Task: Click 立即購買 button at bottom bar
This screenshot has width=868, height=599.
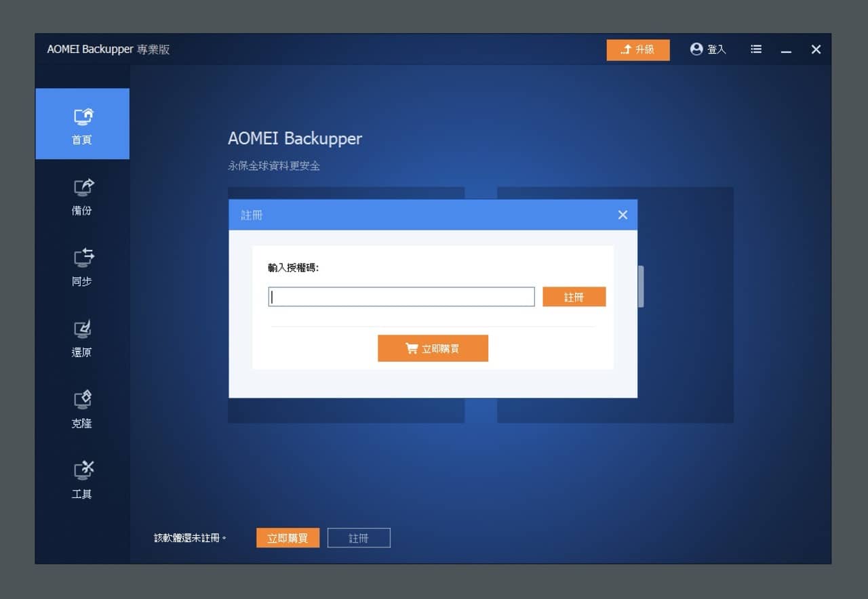Action: pos(288,538)
